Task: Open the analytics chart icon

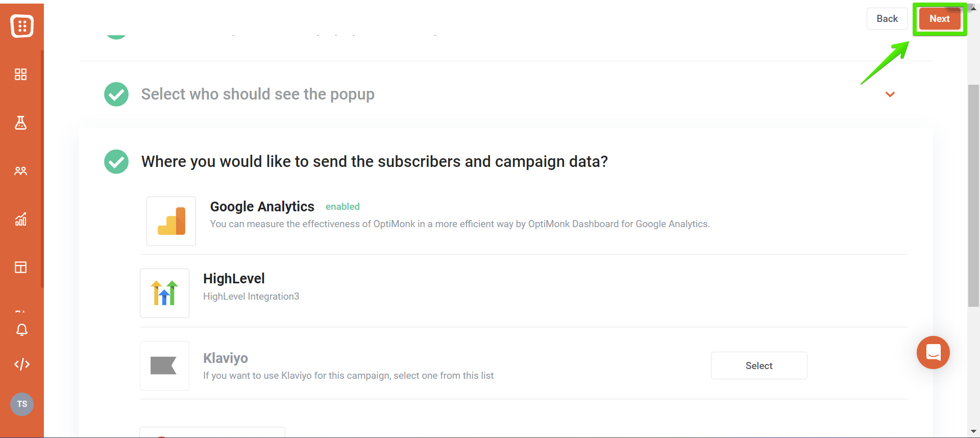Action: [21, 219]
